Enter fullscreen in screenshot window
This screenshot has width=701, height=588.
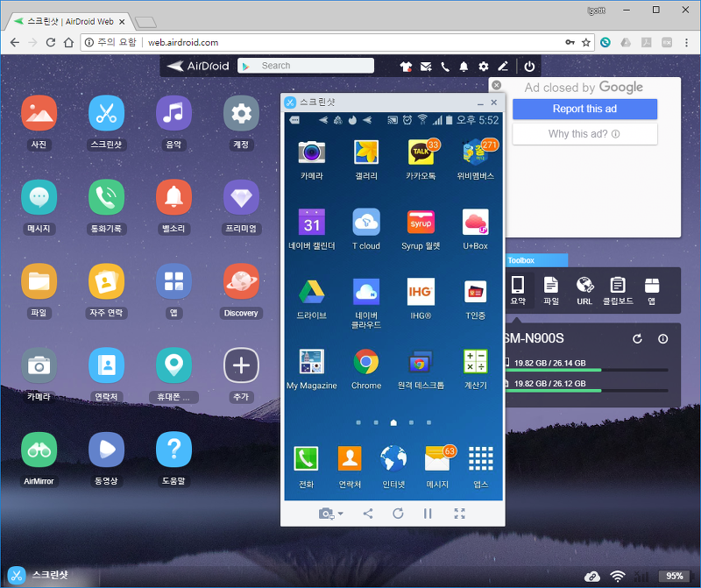pos(459,514)
